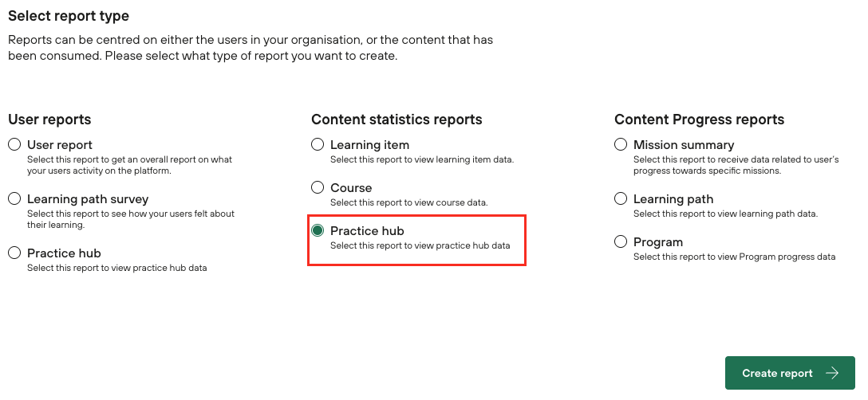Image resolution: width=868 pixels, height=400 pixels.
Task: Choose the Mission summary radio button
Action: point(621,145)
